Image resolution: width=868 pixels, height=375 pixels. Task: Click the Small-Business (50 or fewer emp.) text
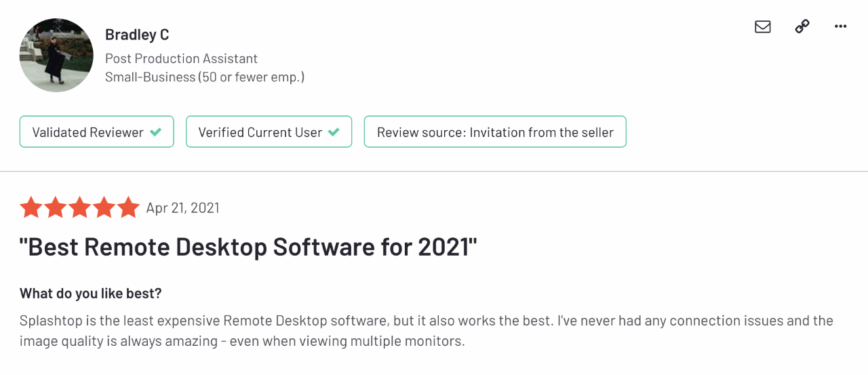(205, 77)
